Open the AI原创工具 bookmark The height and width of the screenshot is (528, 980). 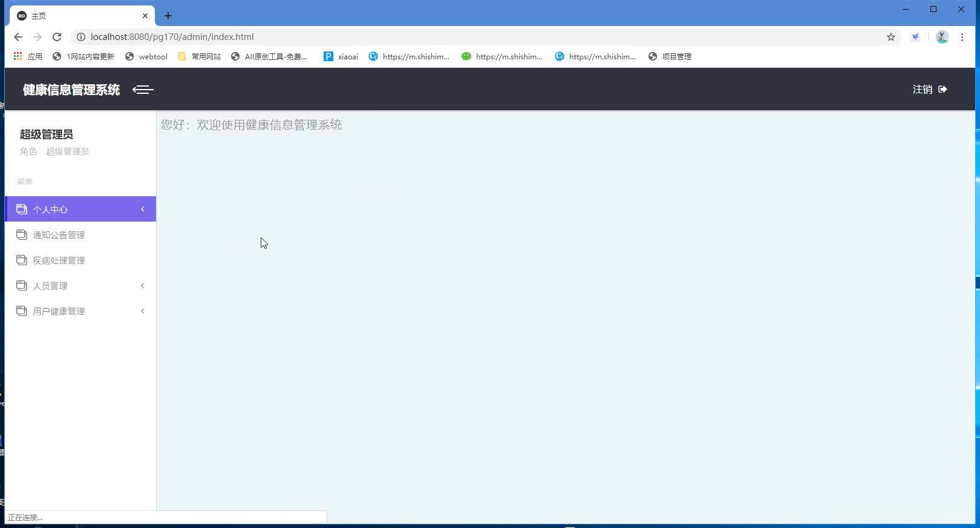click(270, 56)
